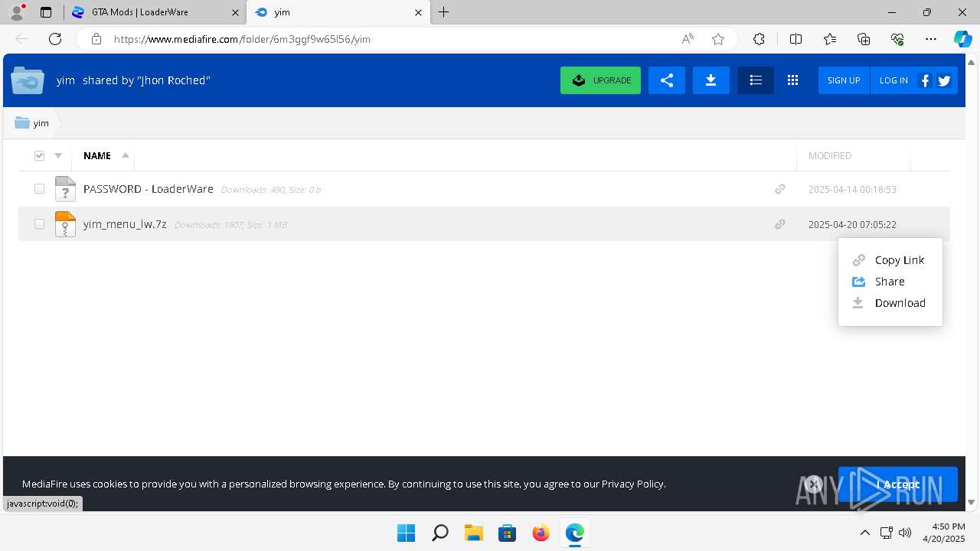Select Download in context menu

(x=890, y=303)
